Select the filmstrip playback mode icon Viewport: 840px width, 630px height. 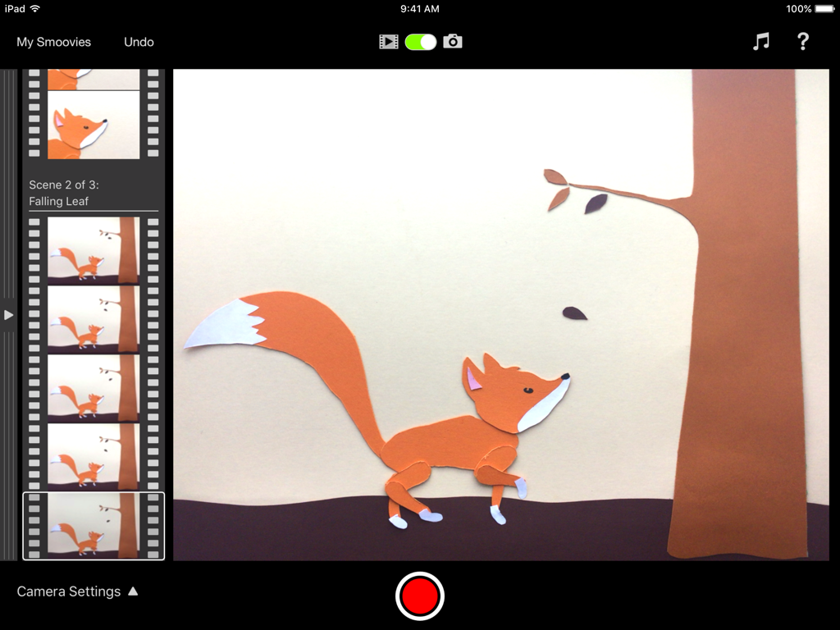390,41
